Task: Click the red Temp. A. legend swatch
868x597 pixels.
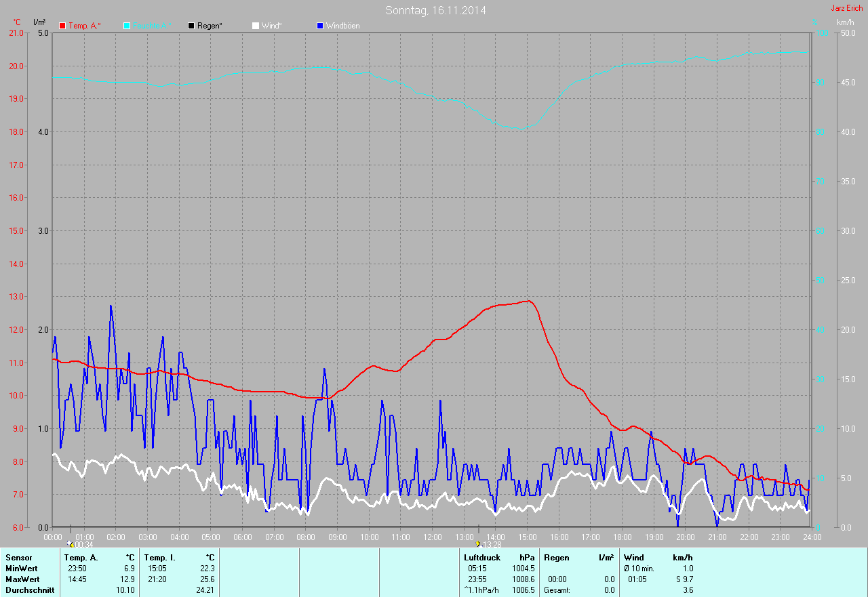Action: point(62,26)
